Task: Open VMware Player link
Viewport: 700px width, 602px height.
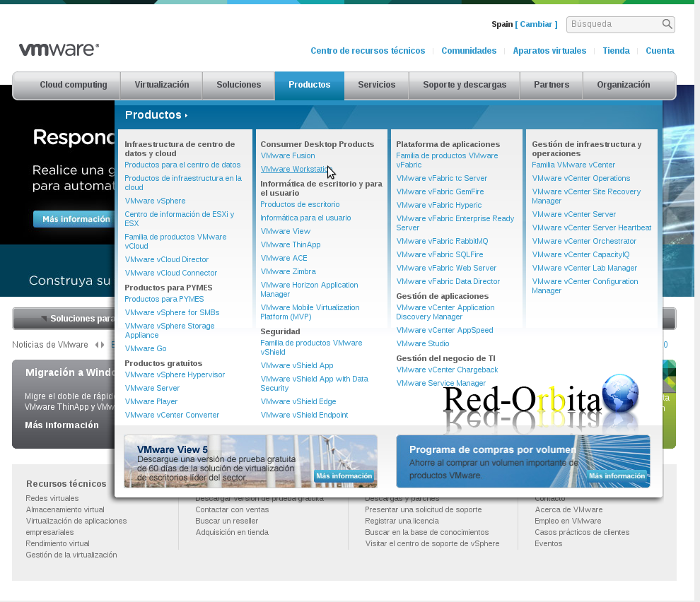Action: [x=151, y=401]
